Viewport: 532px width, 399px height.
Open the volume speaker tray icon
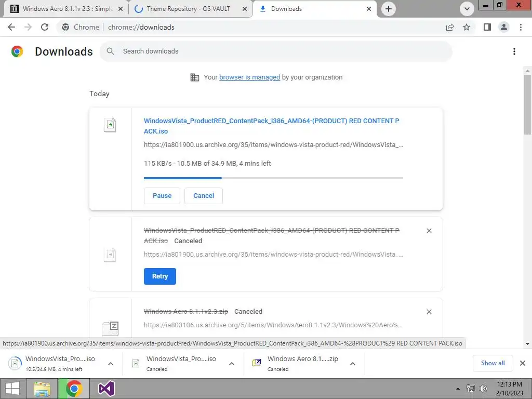click(x=483, y=389)
